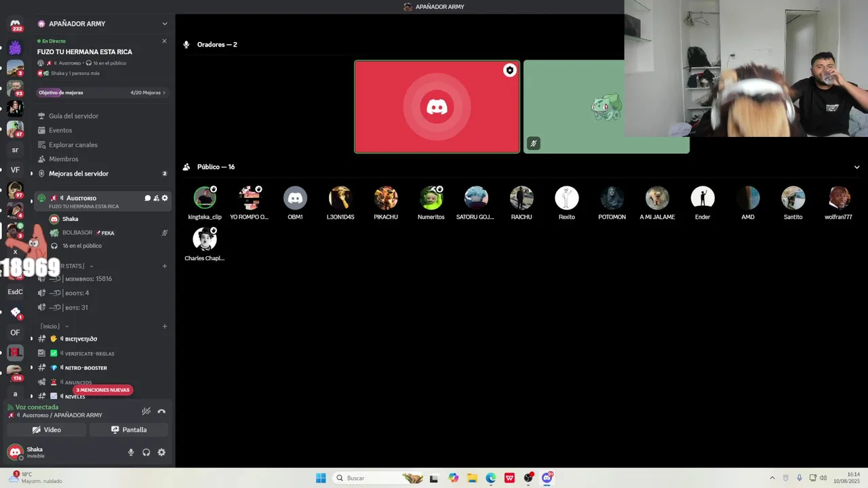Open the purple server icon in server list

[15, 48]
